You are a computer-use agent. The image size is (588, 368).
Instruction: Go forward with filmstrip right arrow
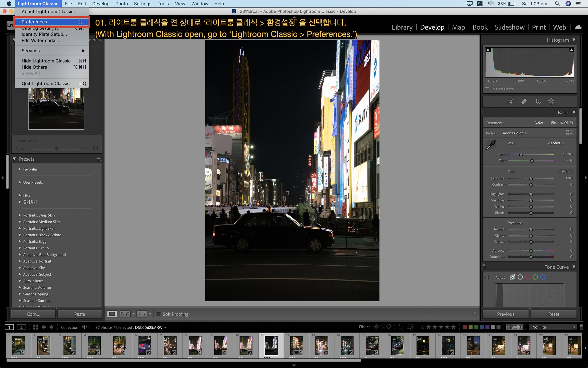(x=51, y=327)
